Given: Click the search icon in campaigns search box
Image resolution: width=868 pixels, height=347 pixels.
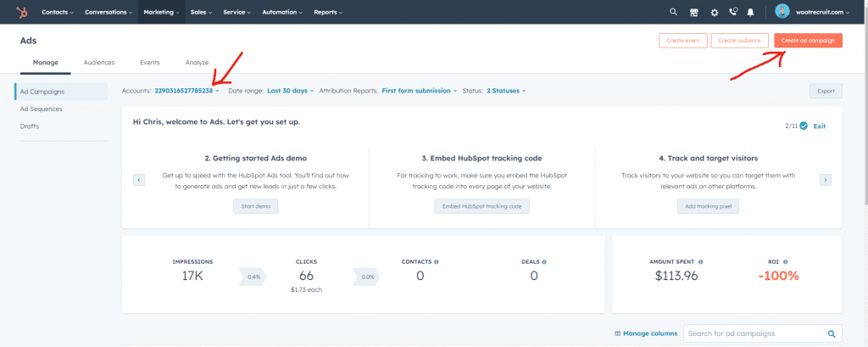Looking at the screenshot, I should (832, 334).
